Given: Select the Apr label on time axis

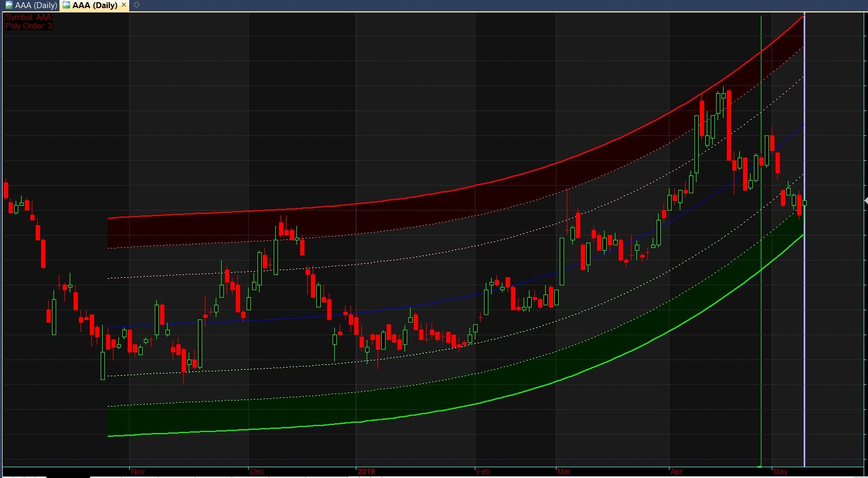Looking at the screenshot, I should coord(677,472).
